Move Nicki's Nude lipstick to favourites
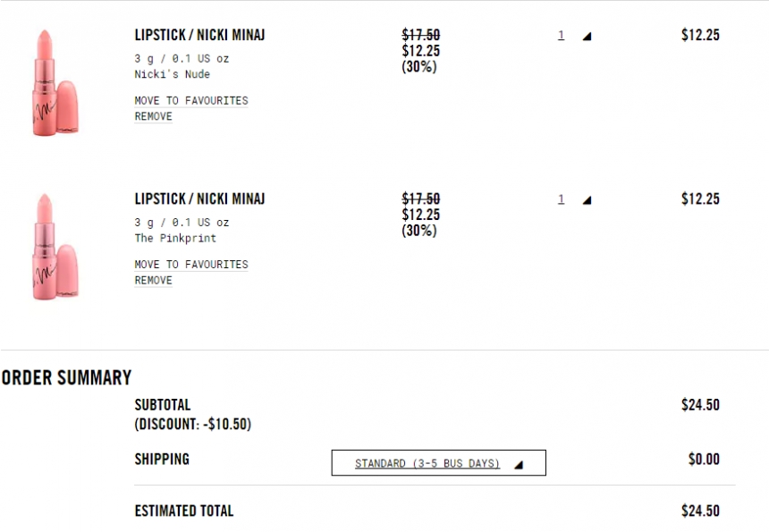The width and height of the screenshot is (769, 532). (x=191, y=100)
